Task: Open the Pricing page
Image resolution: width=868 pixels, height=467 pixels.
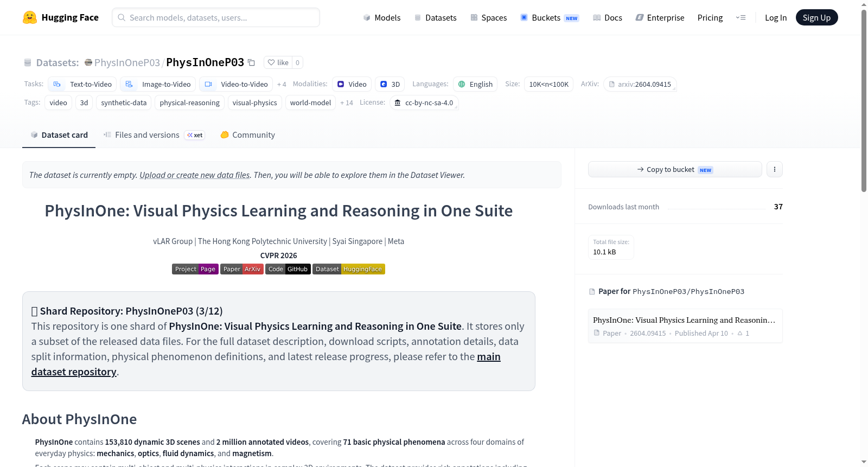Action: [x=710, y=17]
